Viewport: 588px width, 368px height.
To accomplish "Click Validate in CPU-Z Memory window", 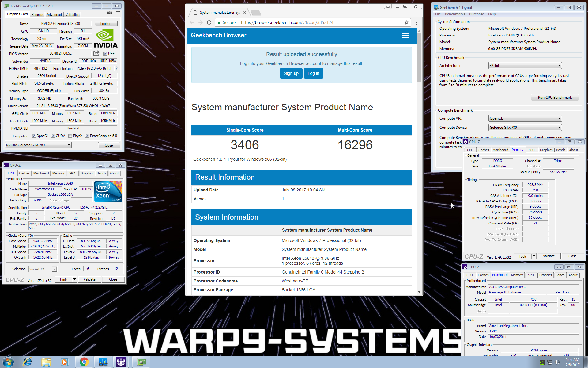I will [x=549, y=256].
